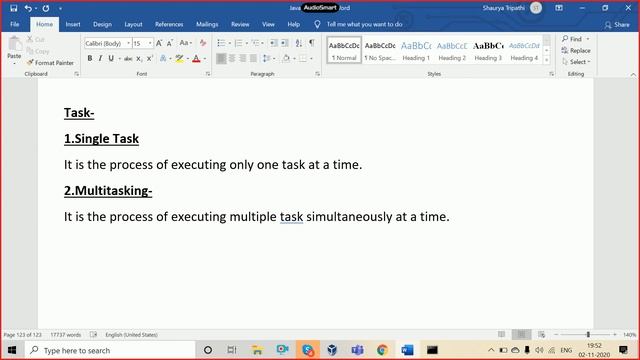The width and height of the screenshot is (640, 360).
Task: Click the zoom in plus button
Action: [615, 335]
